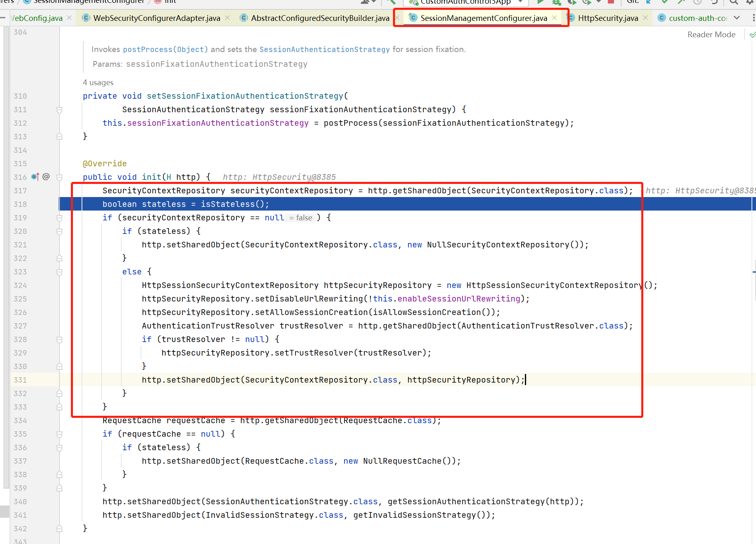
Task: Click isAllowSessionCreation() on line 326
Action: (431, 312)
